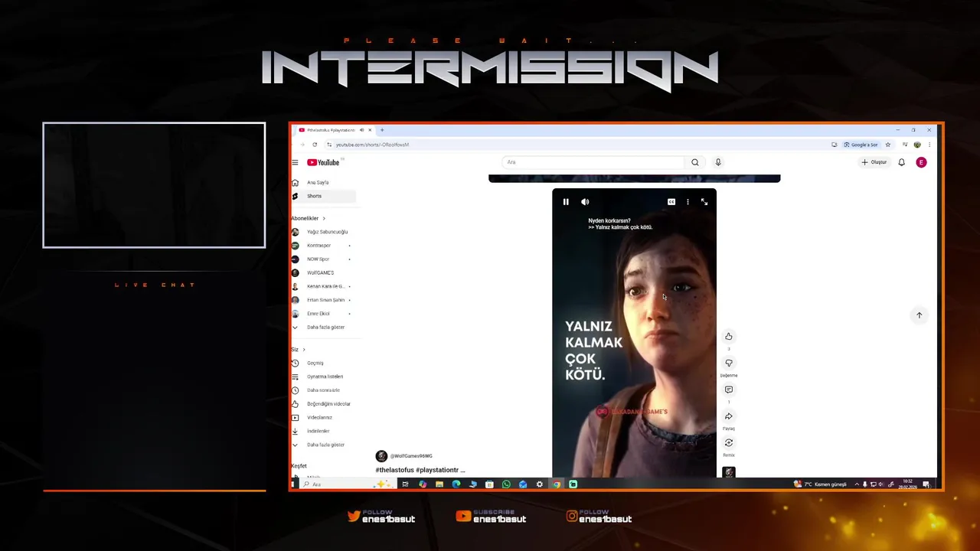This screenshot has width=980, height=551.
Task: Remix this Short
Action: 729,443
